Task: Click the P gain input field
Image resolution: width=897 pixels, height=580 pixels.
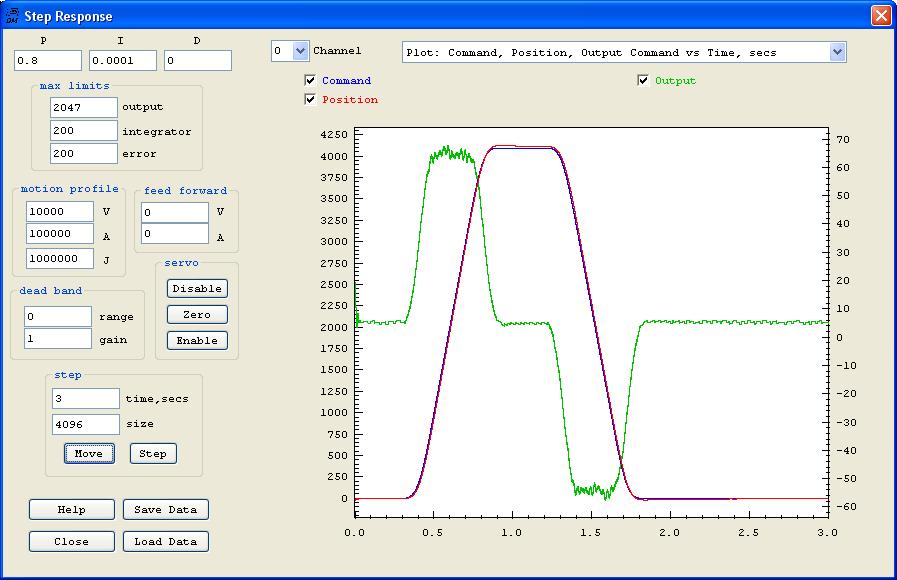Action: coord(47,61)
